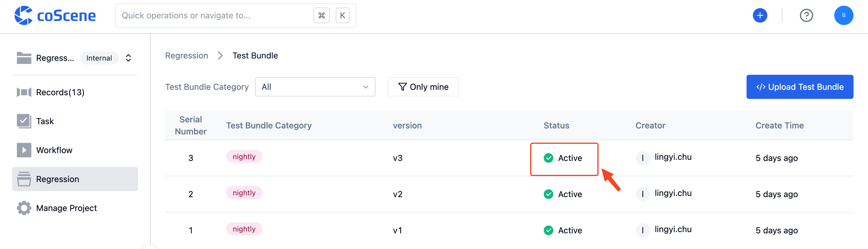Click the Records camera icon
868x249 pixels.
[24, 92]
